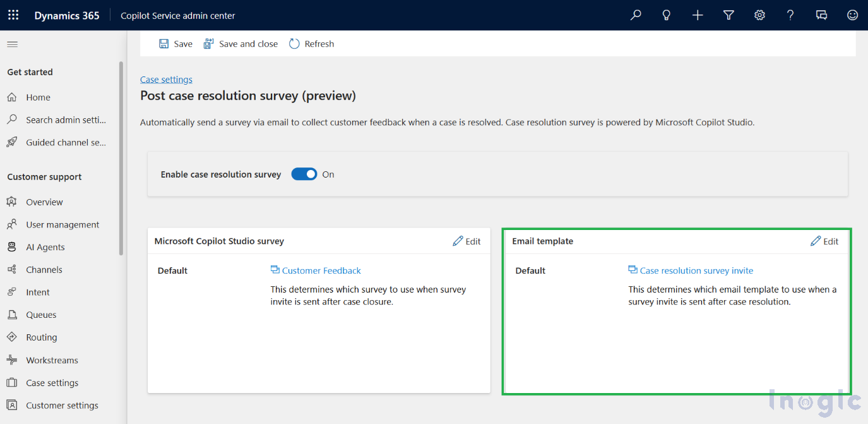868x424 pixels.
Task: Click the plus quick create icon
Action: pyautogui.click(x=698, y=15)
